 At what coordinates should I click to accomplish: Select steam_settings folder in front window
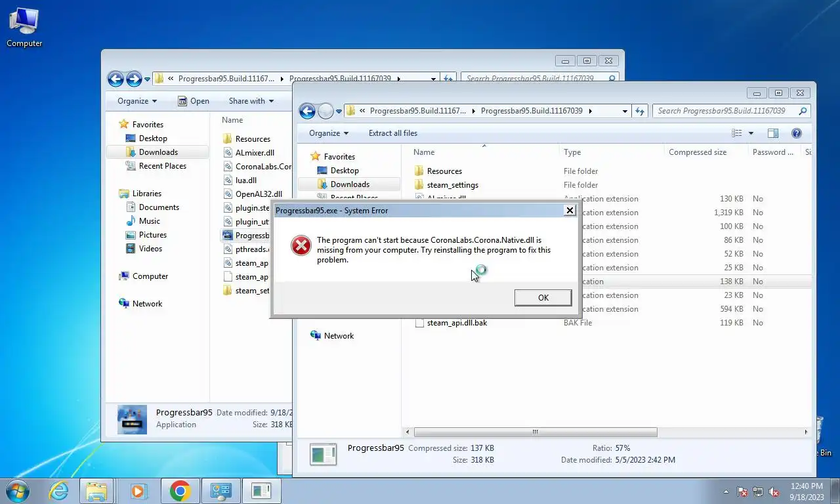pos(452,185)
